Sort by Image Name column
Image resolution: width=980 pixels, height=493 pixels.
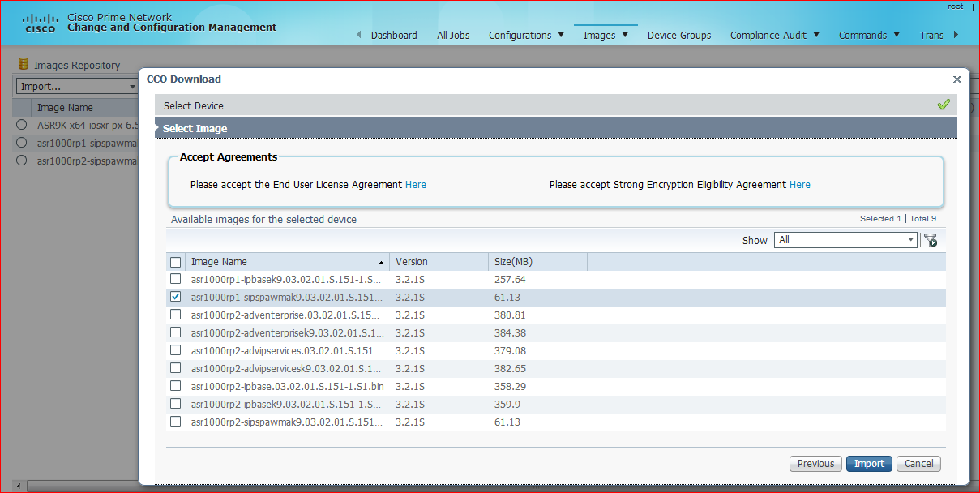click(x=287, y=262)
